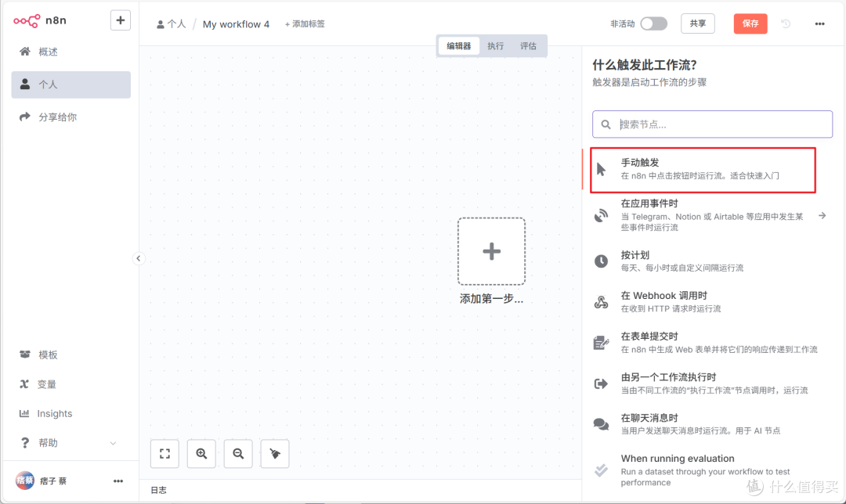Focus the 搜索节点 search field
This screenshot has height=504, width=846.
coord(712,124)
